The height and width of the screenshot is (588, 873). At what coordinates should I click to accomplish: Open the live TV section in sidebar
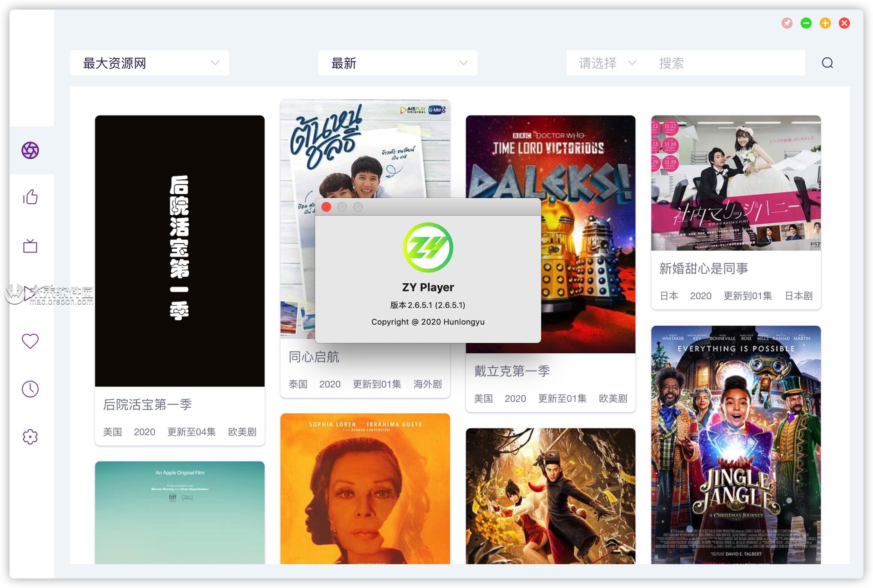(x=30, y=246)
